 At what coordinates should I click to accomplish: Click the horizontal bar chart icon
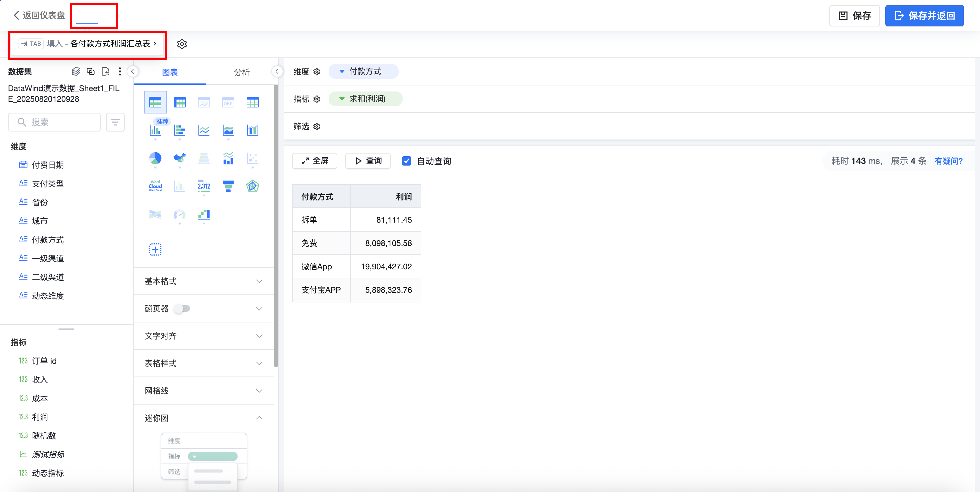click(x=179, y=130)
